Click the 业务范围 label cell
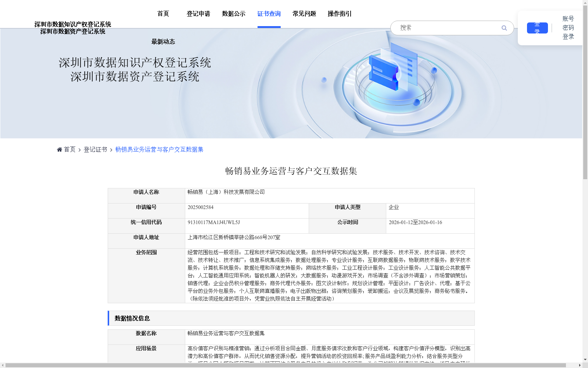The height and width of the screenshot is (368, 588). coord(146,276)
